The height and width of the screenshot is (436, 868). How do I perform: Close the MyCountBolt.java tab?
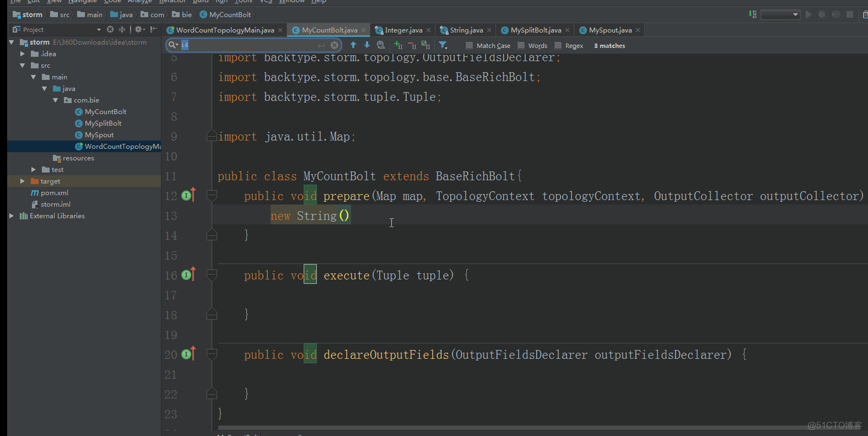[364, 30]
